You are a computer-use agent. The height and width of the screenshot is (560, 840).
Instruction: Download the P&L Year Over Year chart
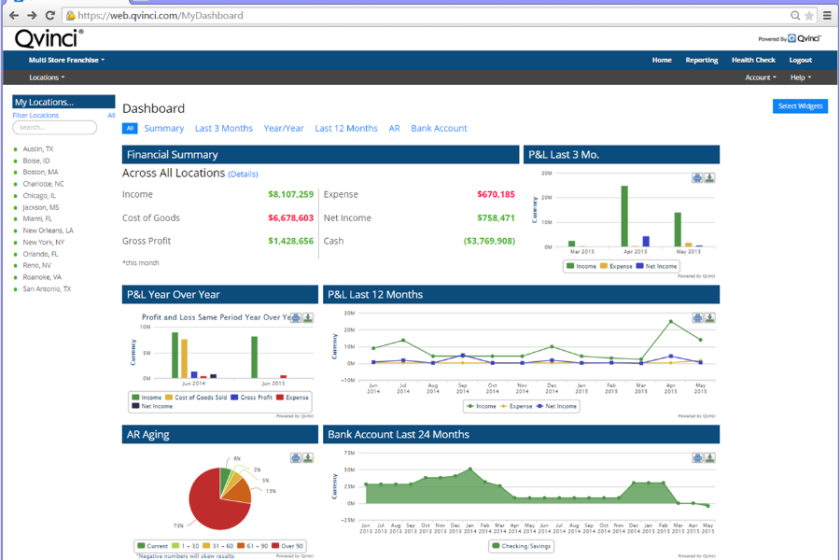[x=308, y=318]
